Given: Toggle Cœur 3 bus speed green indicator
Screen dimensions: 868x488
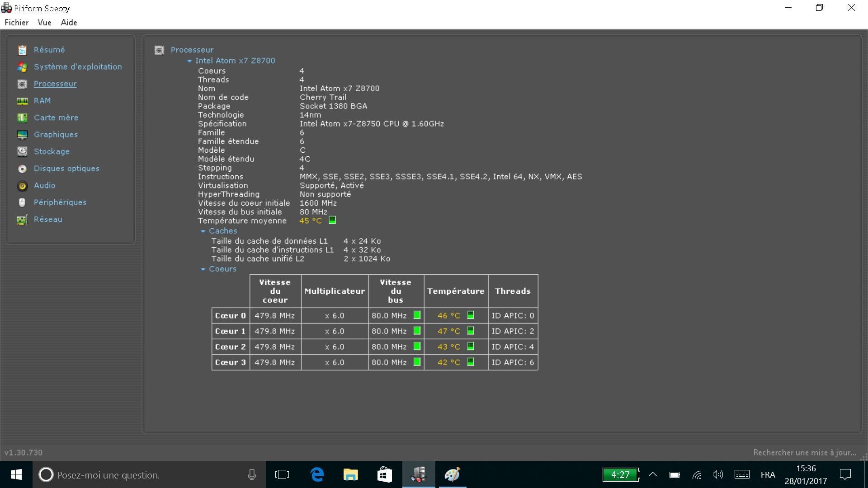Looking at the screenshot, I should point(417,362).
